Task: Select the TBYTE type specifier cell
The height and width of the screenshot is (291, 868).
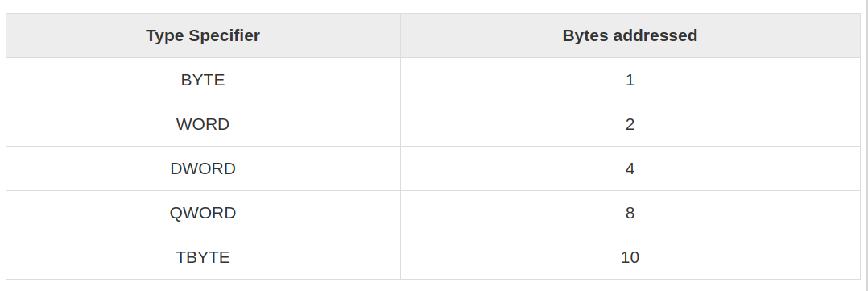Action: point(203,257)
